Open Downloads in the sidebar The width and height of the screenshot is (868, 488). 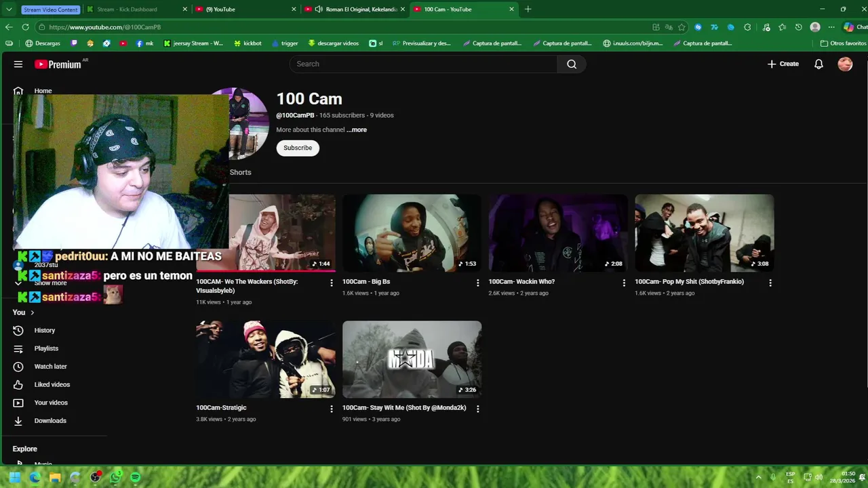coord(50,421)
